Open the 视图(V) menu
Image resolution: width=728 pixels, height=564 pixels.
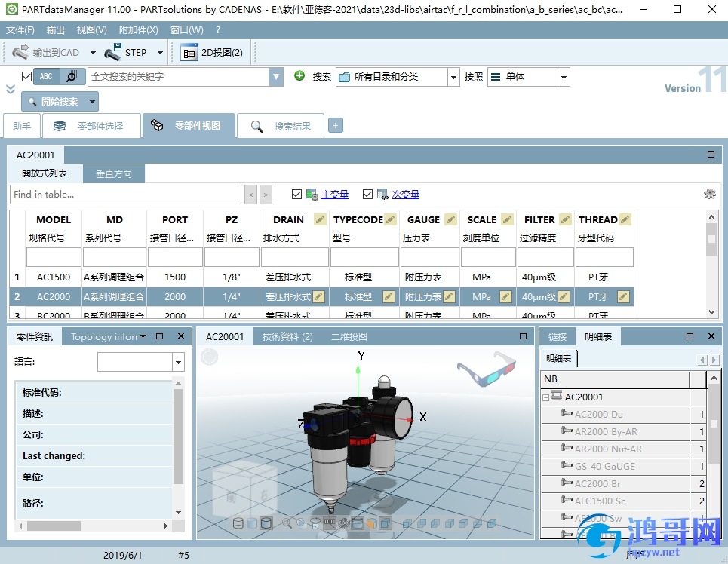tap(91, 30)
